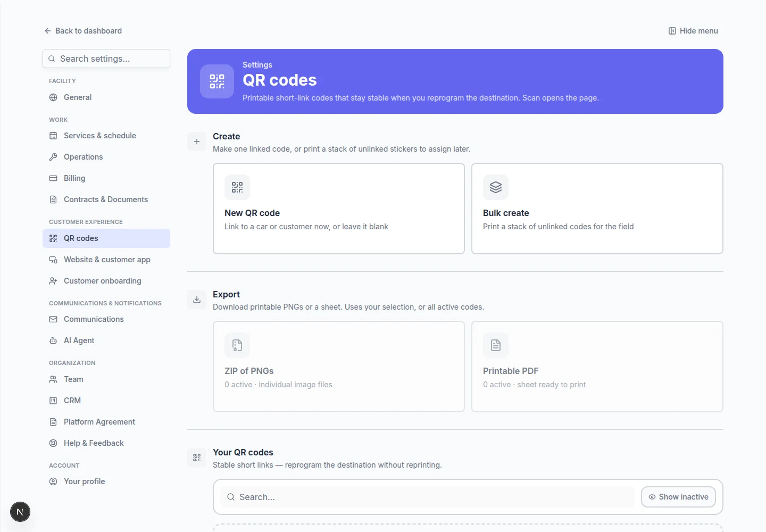Click the large QR icon in the header banner
766x532 pixels.
coord(217,81)
